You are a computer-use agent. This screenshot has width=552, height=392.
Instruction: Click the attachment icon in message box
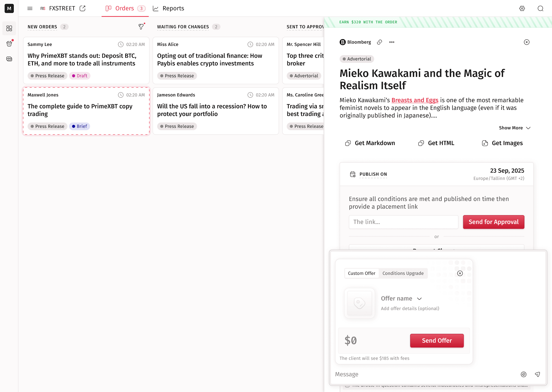click(x=523, y=374)
